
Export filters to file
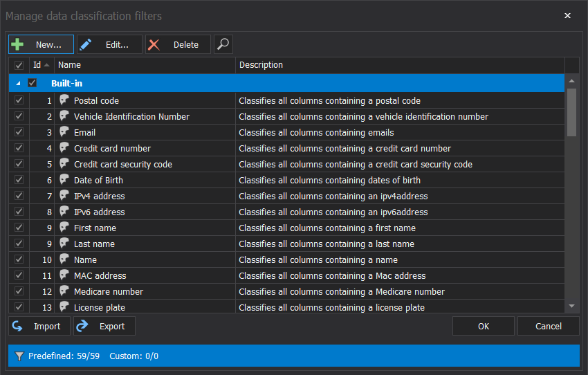104,326
